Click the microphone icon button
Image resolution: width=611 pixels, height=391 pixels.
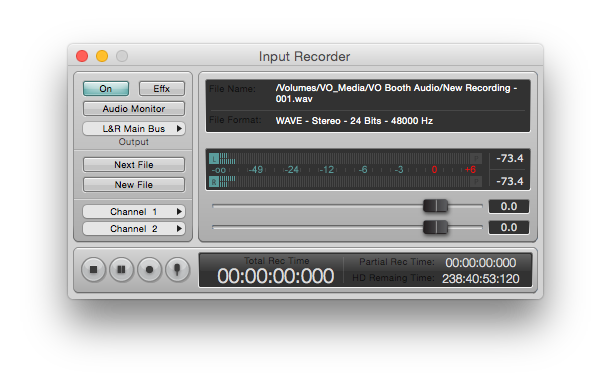tap(177, 269)
